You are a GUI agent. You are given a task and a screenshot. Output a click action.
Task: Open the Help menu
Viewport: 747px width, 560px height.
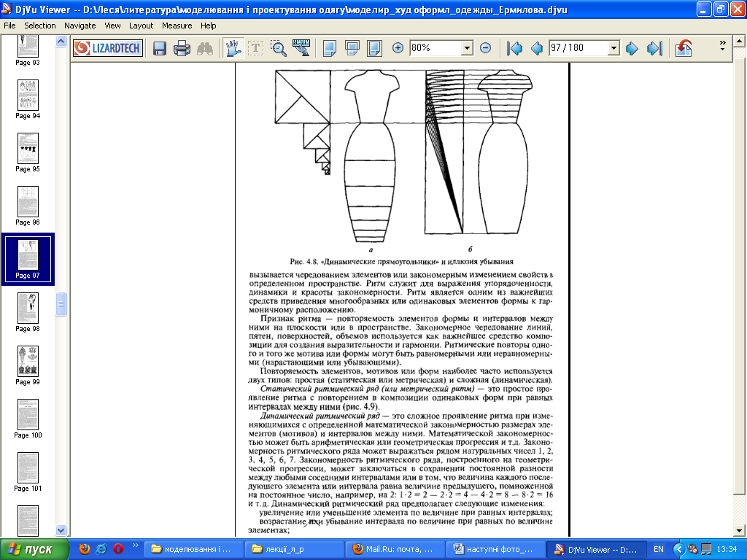(x=208, y=26)
